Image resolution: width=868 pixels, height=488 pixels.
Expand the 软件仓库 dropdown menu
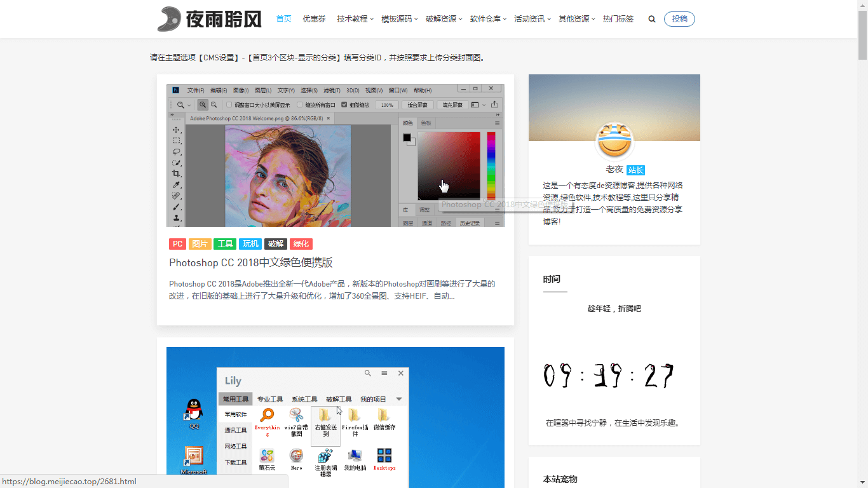tap(488, 19)
